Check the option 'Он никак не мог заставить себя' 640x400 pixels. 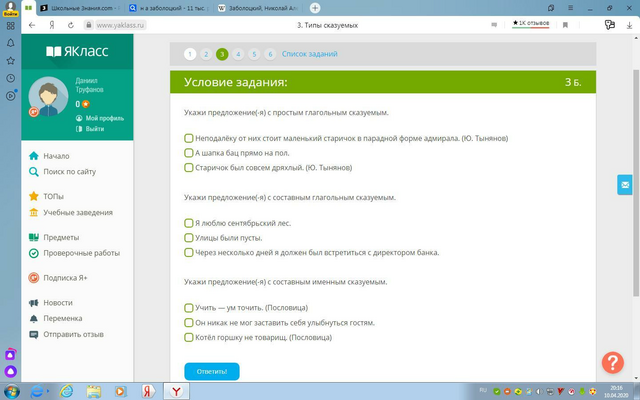[x=189, y=323]
